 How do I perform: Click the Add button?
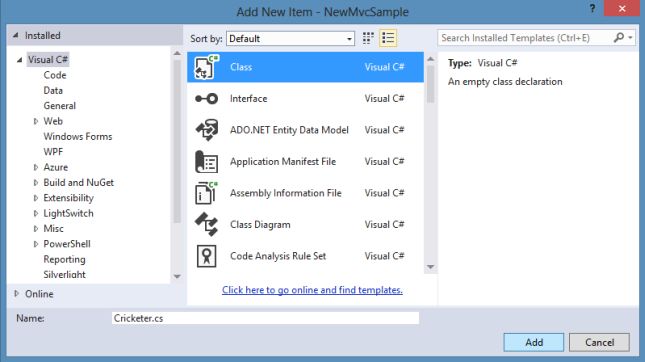coord(534,342)
